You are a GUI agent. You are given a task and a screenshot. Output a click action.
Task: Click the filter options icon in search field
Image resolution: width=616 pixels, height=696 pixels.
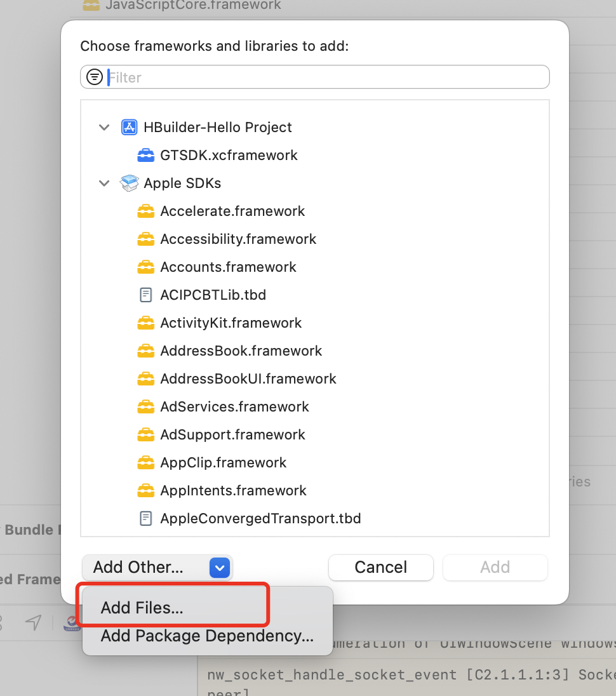tap(95, 77)
